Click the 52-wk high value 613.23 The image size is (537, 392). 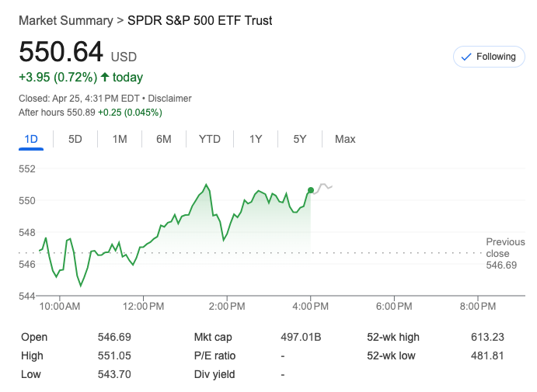point(487,337)
